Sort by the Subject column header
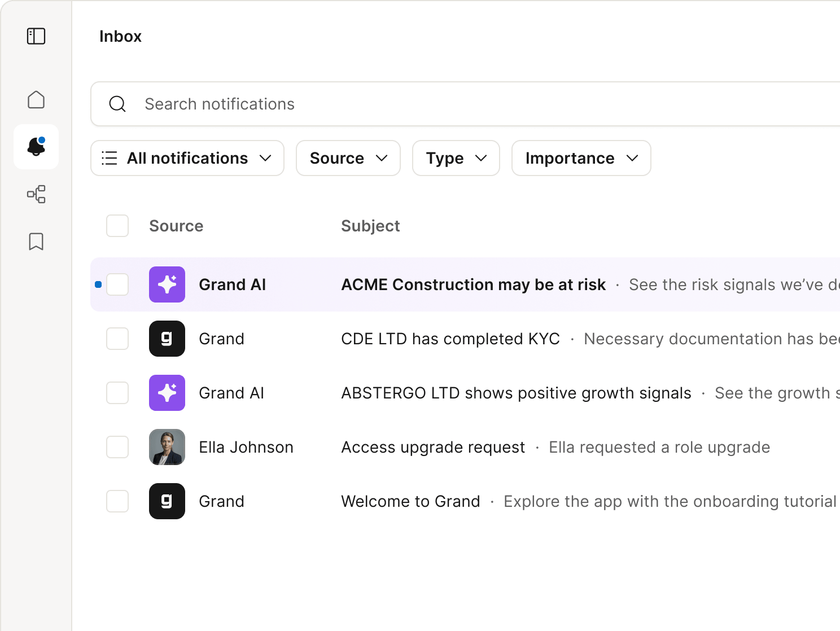The width and height of the screenshot is (840, 631). tap(370, 226)
